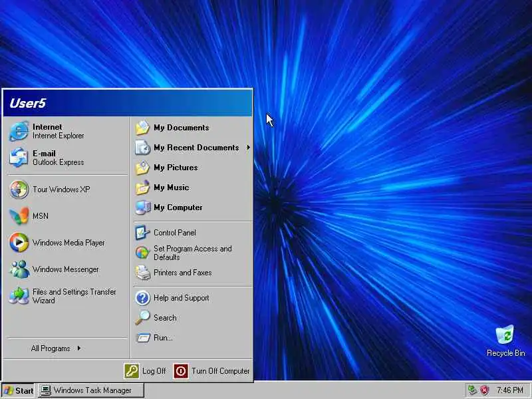Activate the Windows Task Manager taskbar button
532x399 pixels.
pos(90,390)
